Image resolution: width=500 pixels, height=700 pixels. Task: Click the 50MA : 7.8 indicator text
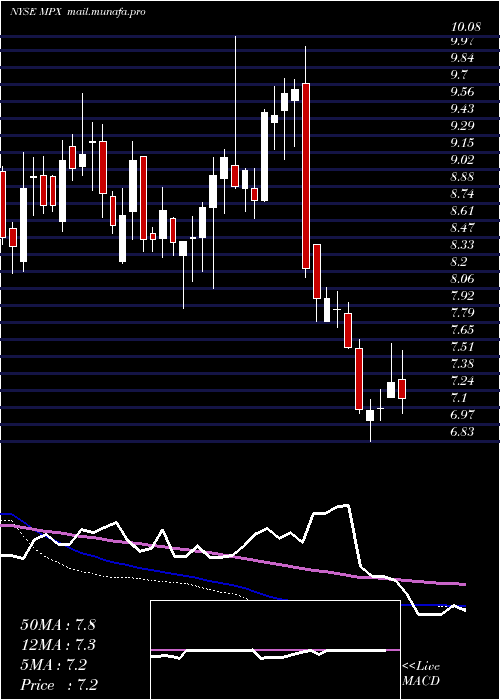(x=58, y=625)
